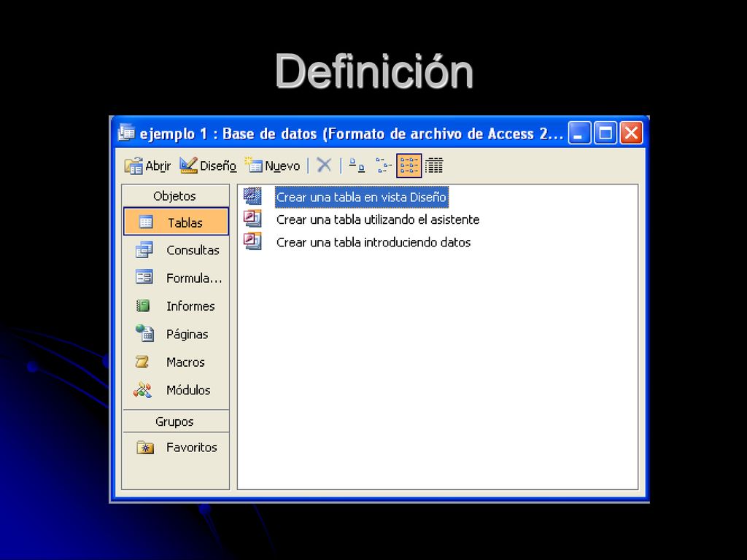Click the Diseño toolbar button
Image resolution: width=747 pixels, height=560 pixels.
[208, 166]
